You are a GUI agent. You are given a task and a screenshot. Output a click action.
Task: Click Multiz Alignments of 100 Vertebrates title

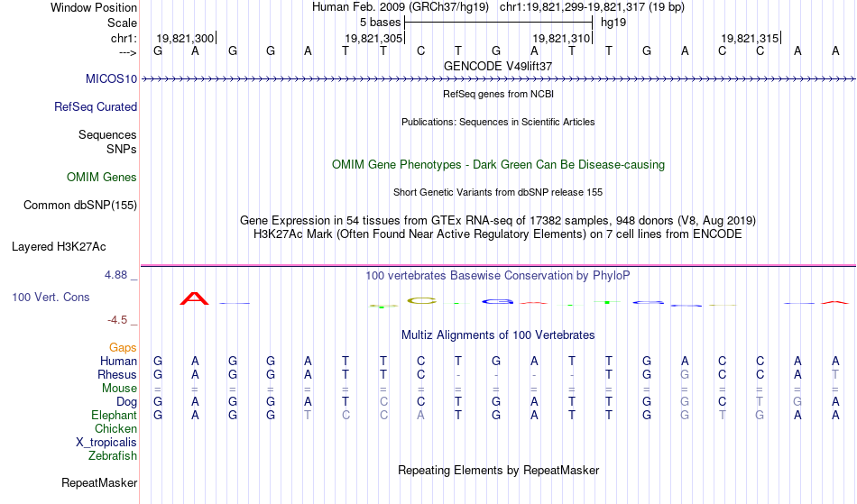[x=498, y=334]
